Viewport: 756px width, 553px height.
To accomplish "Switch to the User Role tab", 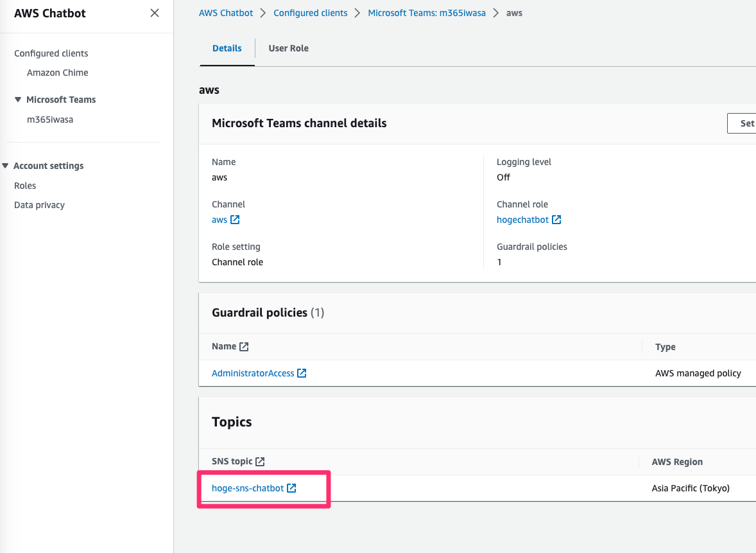I will click(288, 48).
